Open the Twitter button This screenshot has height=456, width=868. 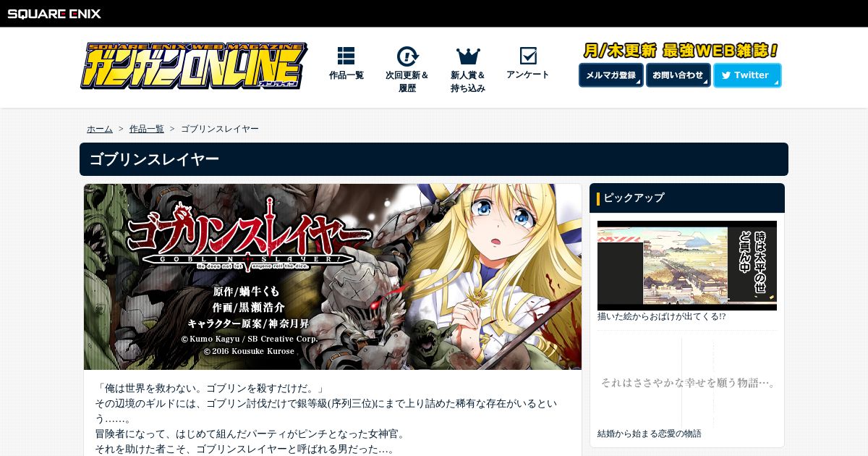pyautogui.click(x=747, y=75)
